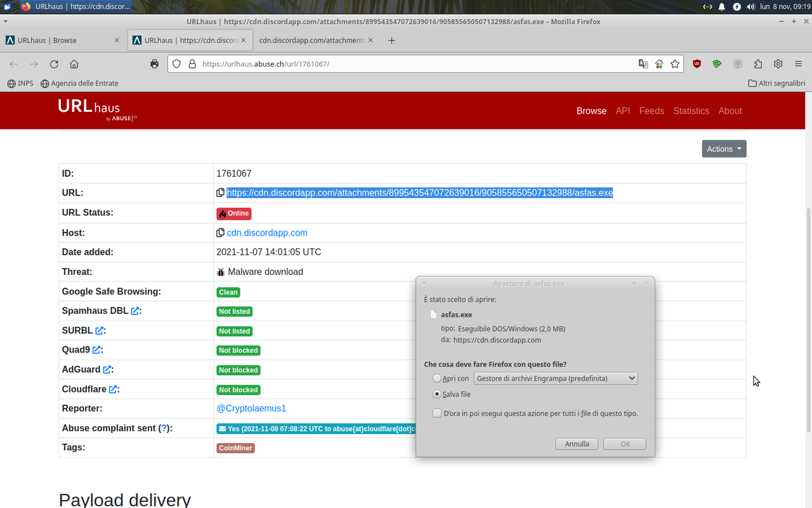Check 'D'ora in poi esegui questa azione' box
The height and width of the screenshot is (508, 812).
[436, 413]
